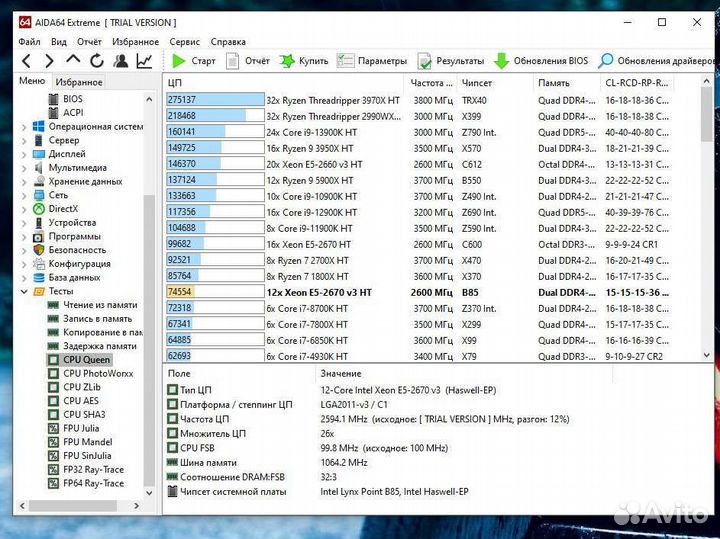Click the Частота column header
The width and height of the screenshot is (720, 539).
pos(432,83)
